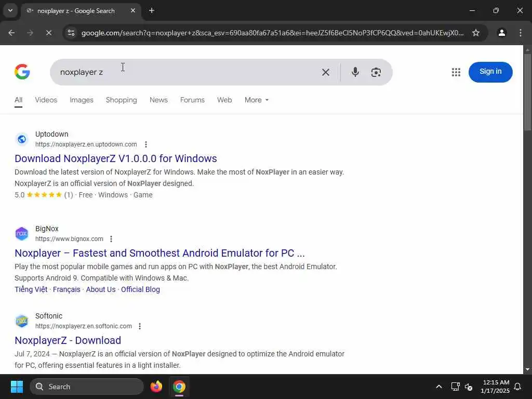Open the Google apps grid
Viewport: 532px width, 399px height.
[x=456, y=72]
